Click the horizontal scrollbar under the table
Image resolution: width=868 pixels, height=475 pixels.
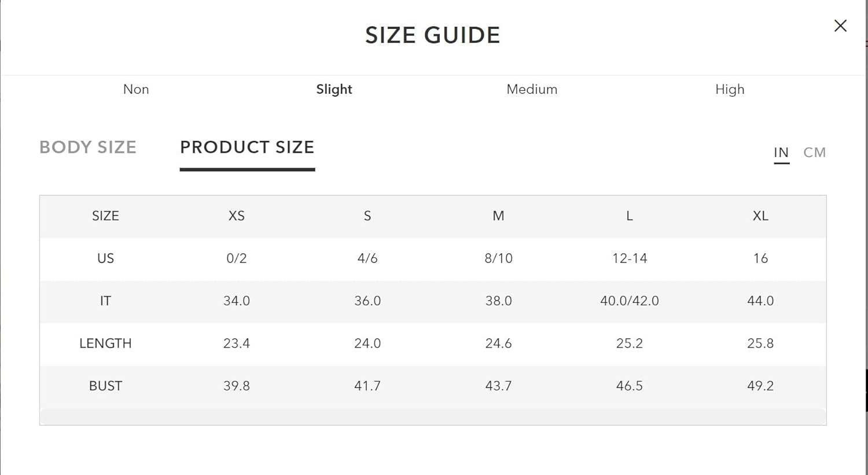point(433,416)
